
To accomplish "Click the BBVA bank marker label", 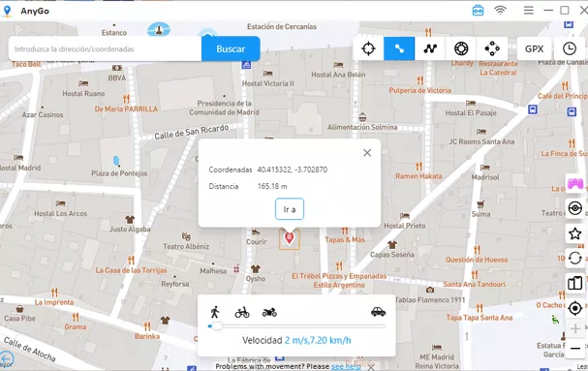I will pos(117,78).
